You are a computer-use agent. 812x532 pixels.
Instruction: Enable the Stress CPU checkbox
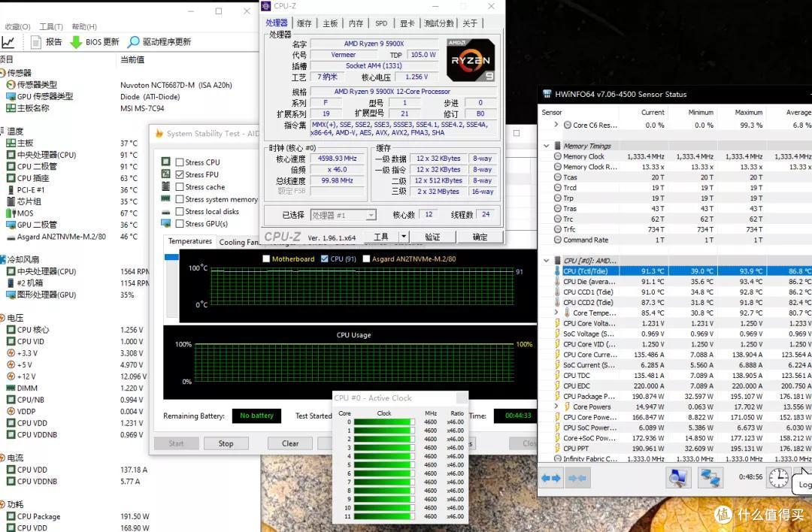pos(179,162)
